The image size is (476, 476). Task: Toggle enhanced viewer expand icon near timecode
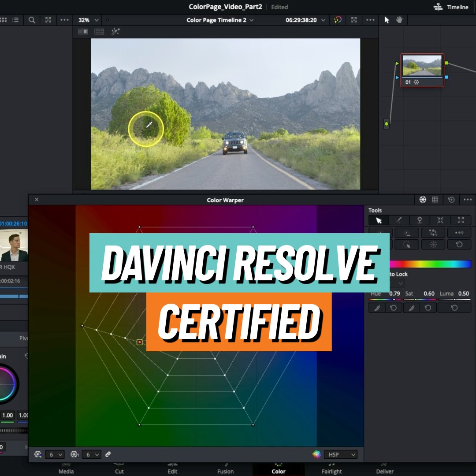click(354, 20)
